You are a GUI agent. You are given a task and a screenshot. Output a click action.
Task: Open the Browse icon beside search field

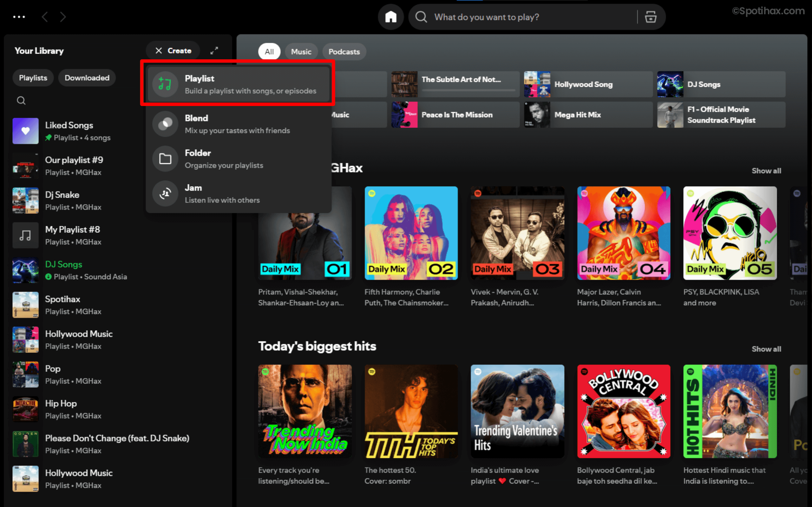[x=650, y=17]
